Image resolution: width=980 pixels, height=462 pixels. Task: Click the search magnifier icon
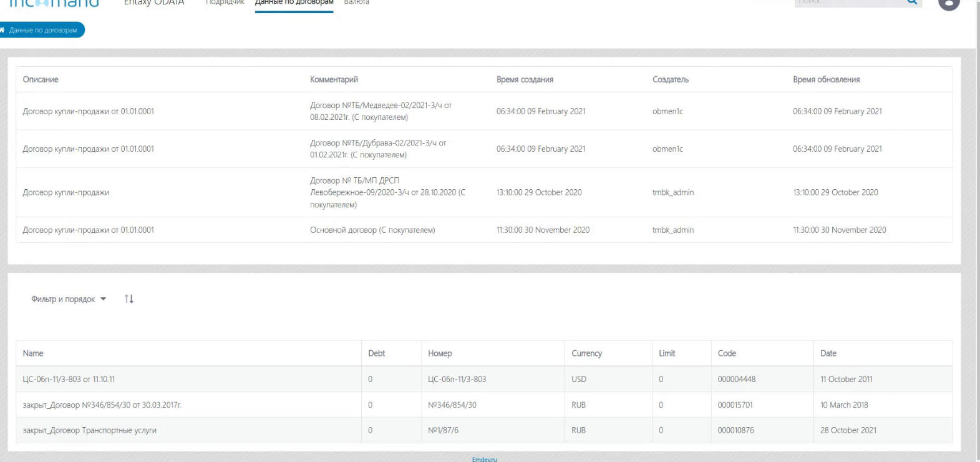(911, 2)
